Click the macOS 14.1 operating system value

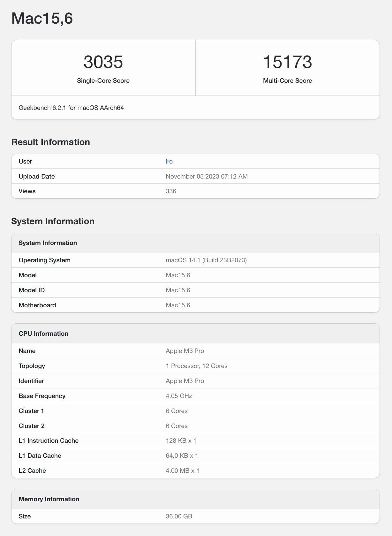[x=206, y=260]
